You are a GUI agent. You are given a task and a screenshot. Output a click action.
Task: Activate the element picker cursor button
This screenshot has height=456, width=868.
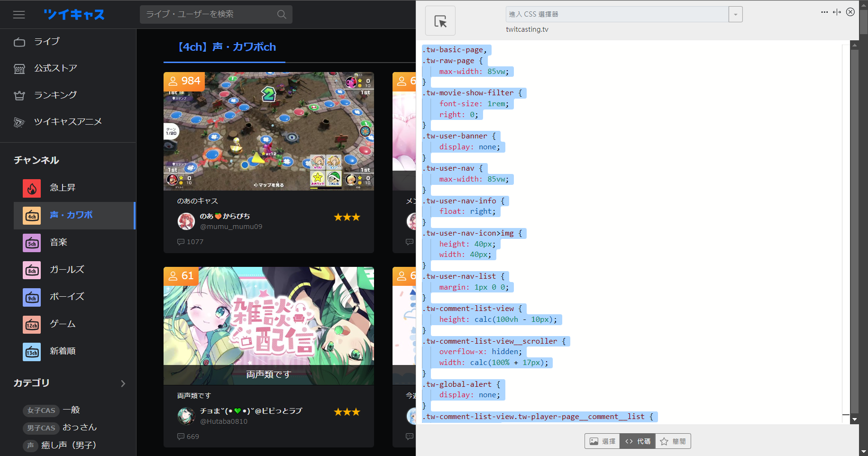tap(440, 21)
